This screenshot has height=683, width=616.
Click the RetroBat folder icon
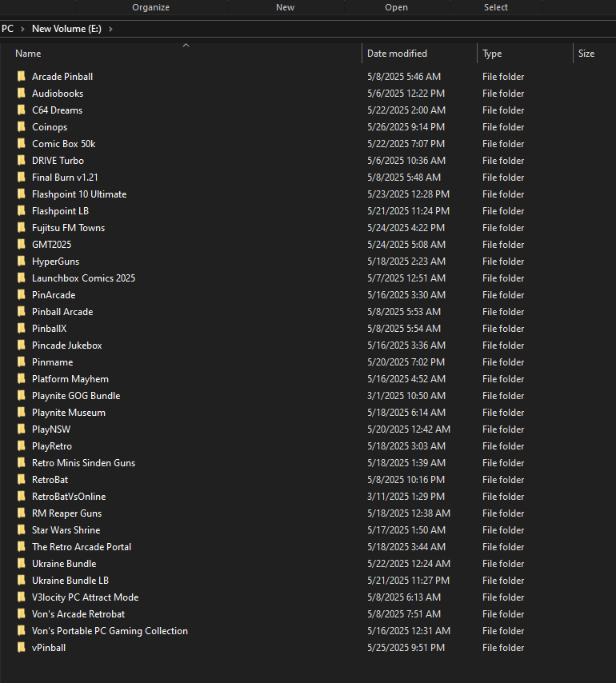[x=21, y=480]
